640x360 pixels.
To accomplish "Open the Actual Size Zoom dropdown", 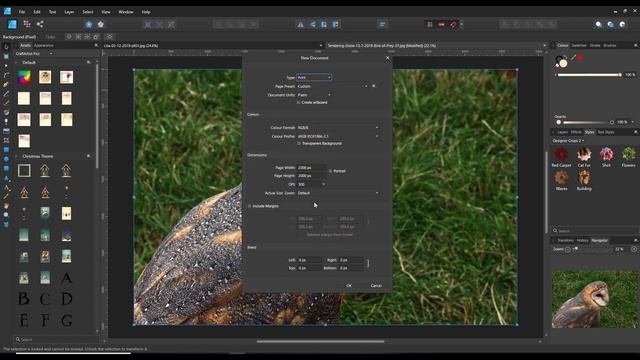I will point(338,193).
